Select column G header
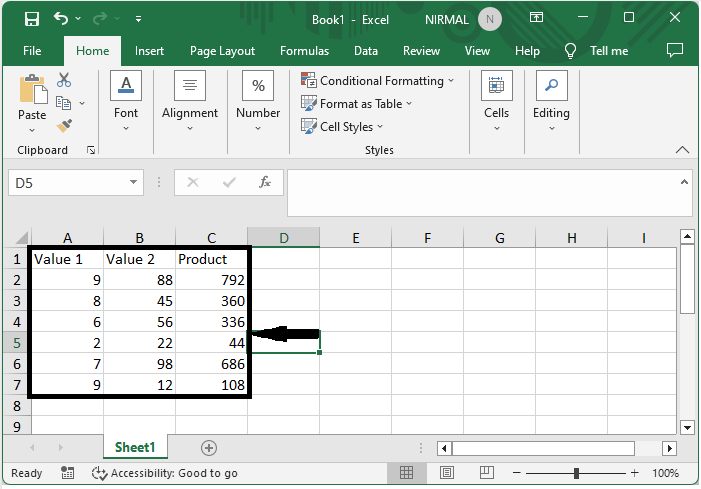701x489 pixels. click(x=499, y=237)
